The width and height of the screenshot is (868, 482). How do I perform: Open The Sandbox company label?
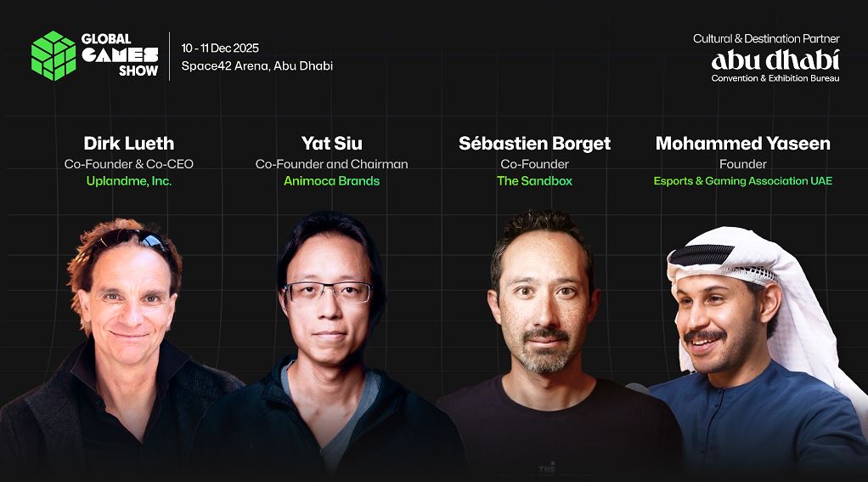point(534,181)
